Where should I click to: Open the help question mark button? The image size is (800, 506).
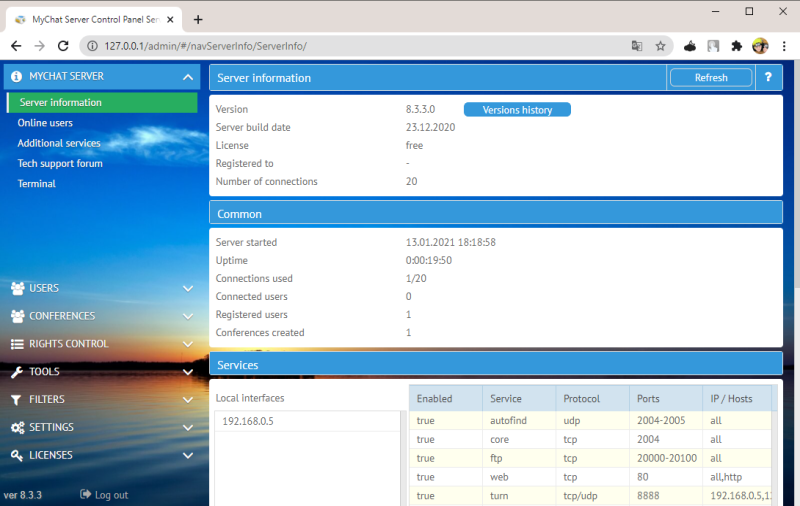(x=768, y=78)
